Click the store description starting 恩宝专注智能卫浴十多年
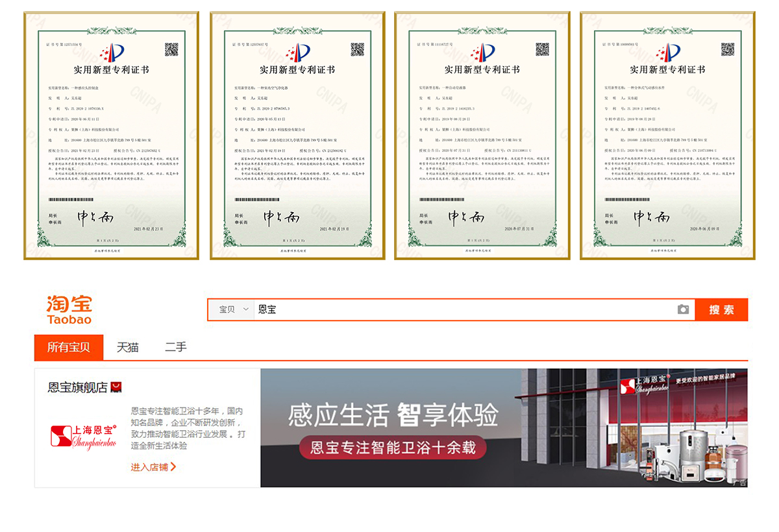The height and width of the screenshot is (532, 779). point(188,429)
